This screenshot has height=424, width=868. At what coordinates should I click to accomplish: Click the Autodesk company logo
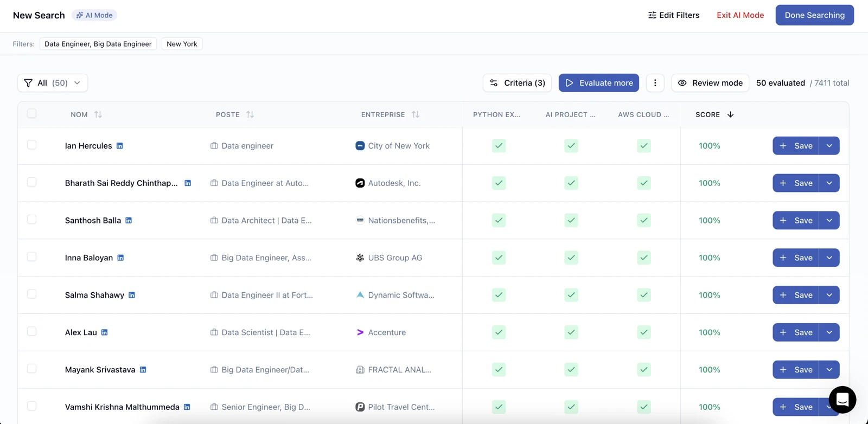coord(360,183)
